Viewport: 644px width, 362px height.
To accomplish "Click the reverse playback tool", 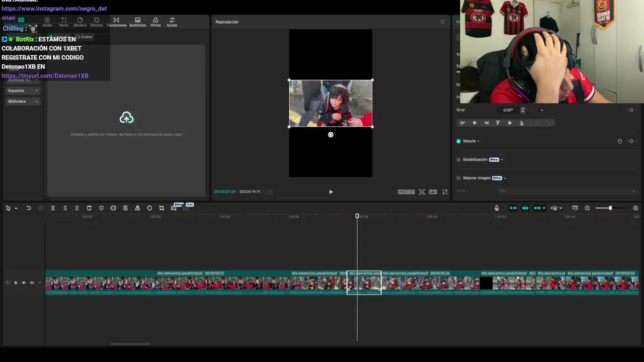I will click(125, 208).
